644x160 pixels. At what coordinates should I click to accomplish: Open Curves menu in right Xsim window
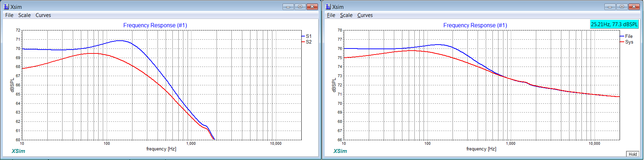coord(365,15)
